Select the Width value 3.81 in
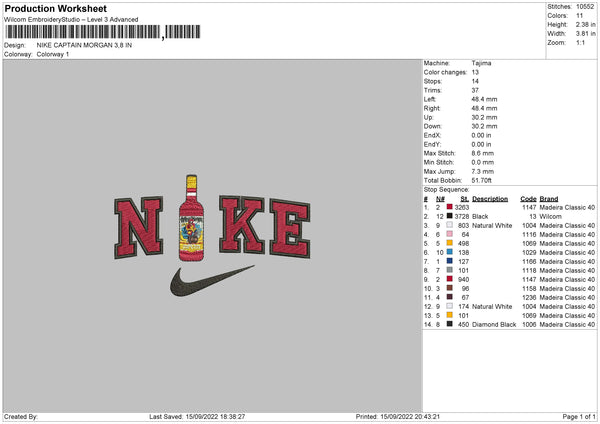This screenshot has width=600, height=424. [x=585, y=34]
